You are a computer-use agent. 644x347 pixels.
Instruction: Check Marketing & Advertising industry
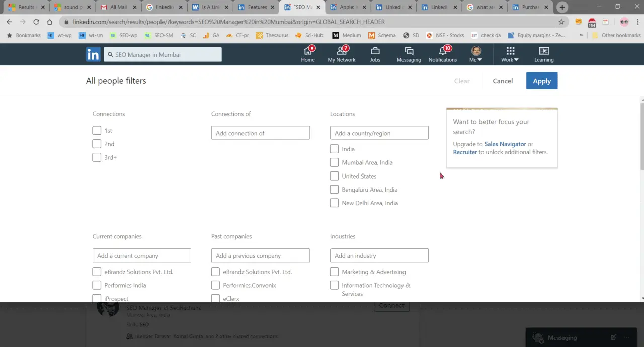point(334,272)
